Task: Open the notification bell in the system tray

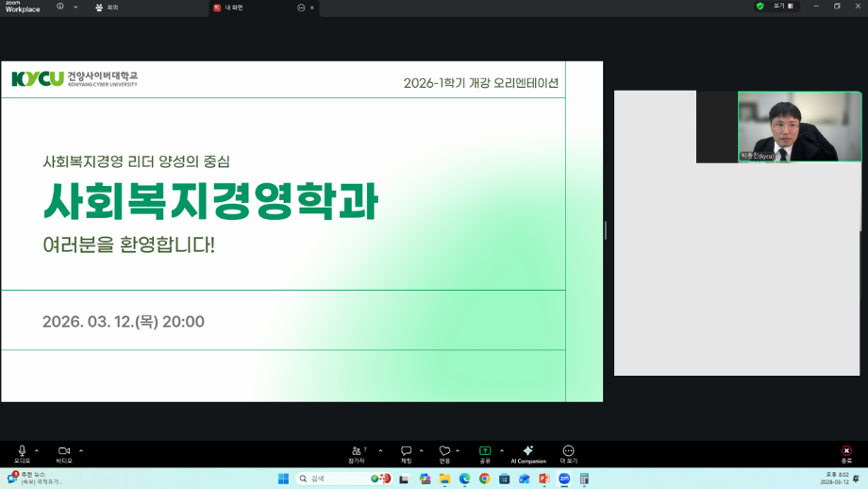Action: (857, 479)
